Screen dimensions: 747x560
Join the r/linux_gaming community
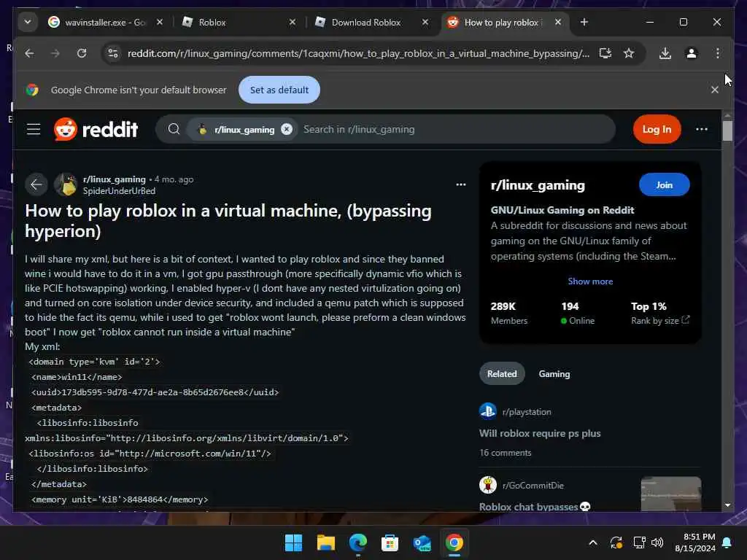click(664, 184)
